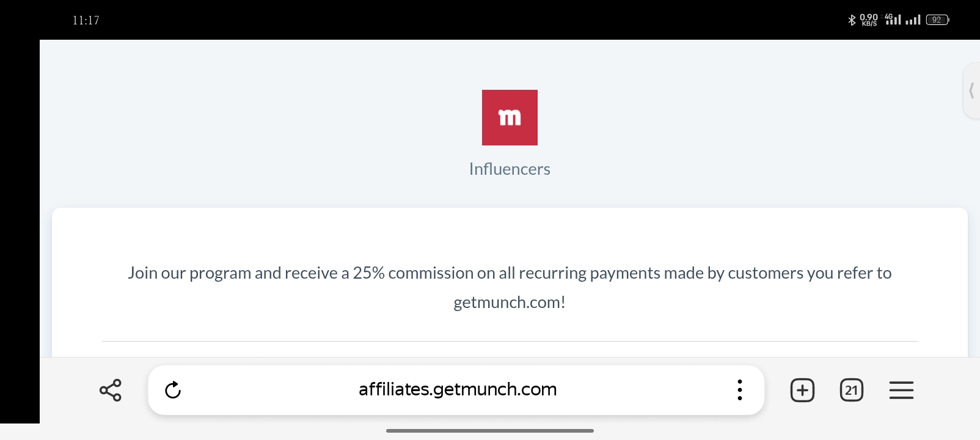Open a new tab with plus icon
Viewport: 980px width, 440px height.
802,390
